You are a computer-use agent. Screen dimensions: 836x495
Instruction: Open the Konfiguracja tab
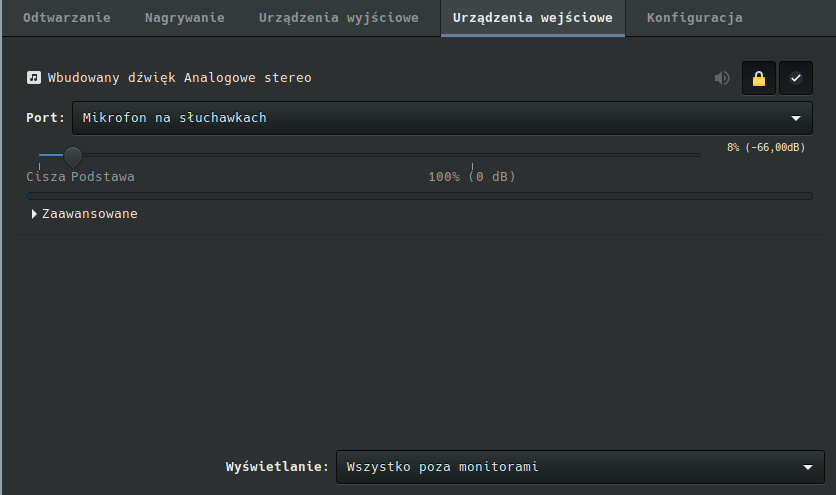click(694, 18)
